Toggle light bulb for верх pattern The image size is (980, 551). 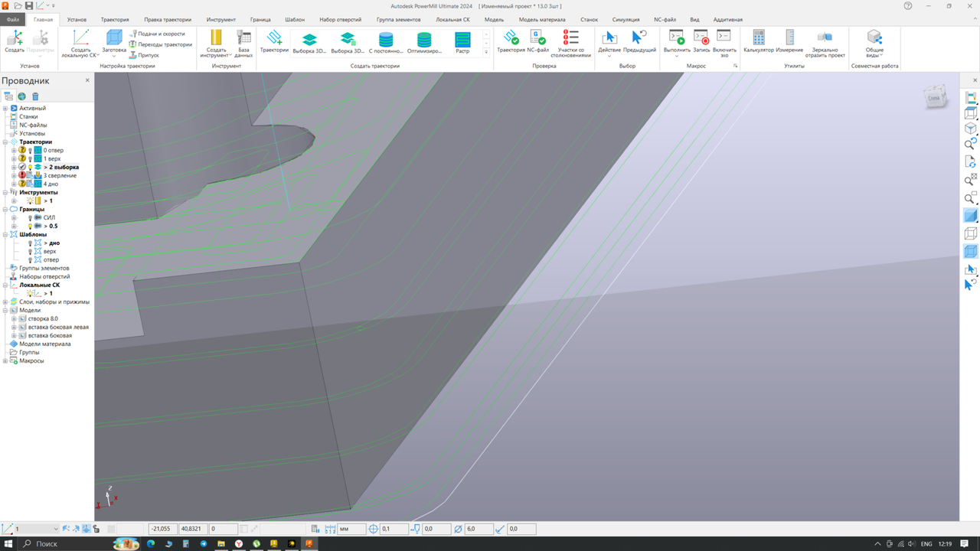click(30, 252)
